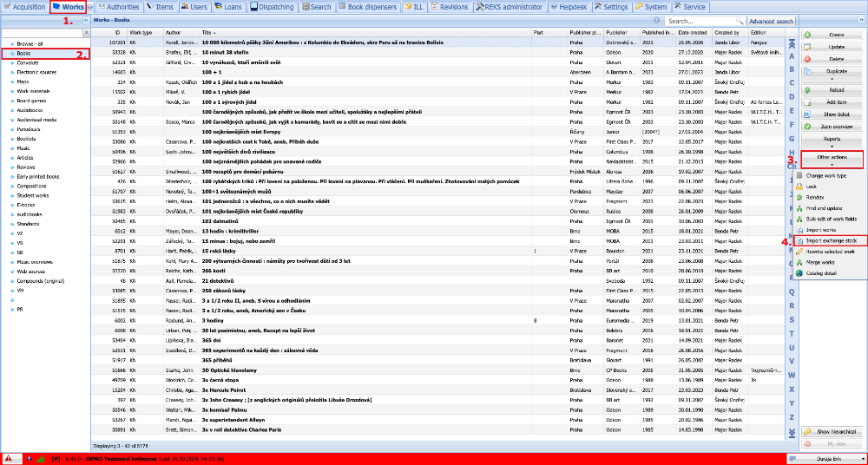Switch to the Acquisition tab
This screenshot has height=465, width=868.
click(x=24, y=7)
